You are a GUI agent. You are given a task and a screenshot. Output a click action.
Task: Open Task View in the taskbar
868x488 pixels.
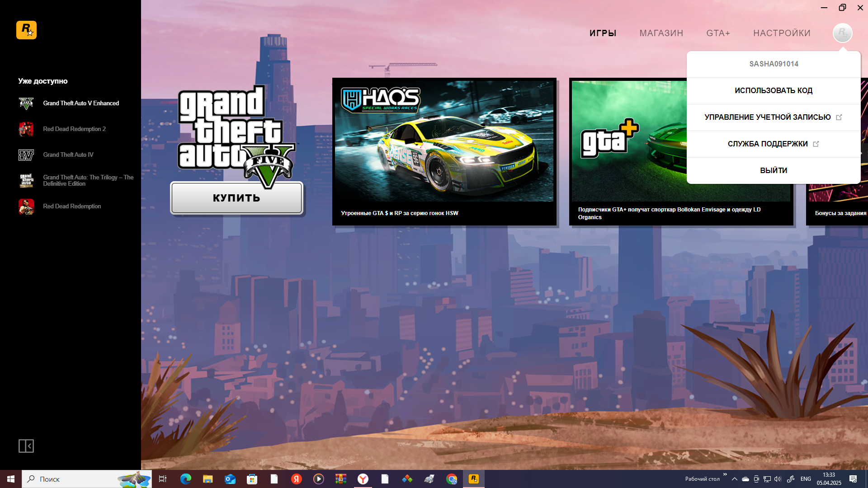[x=163, y=479]
